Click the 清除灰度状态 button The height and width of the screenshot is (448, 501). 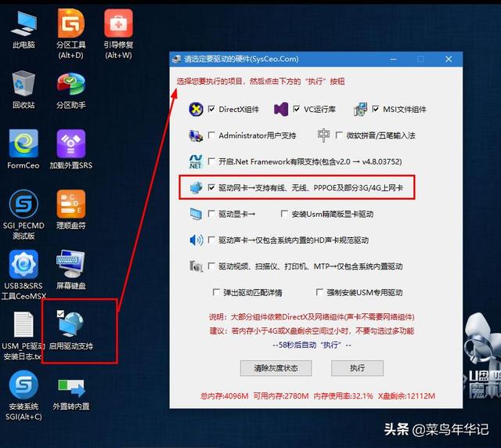[x=276, y=368]
